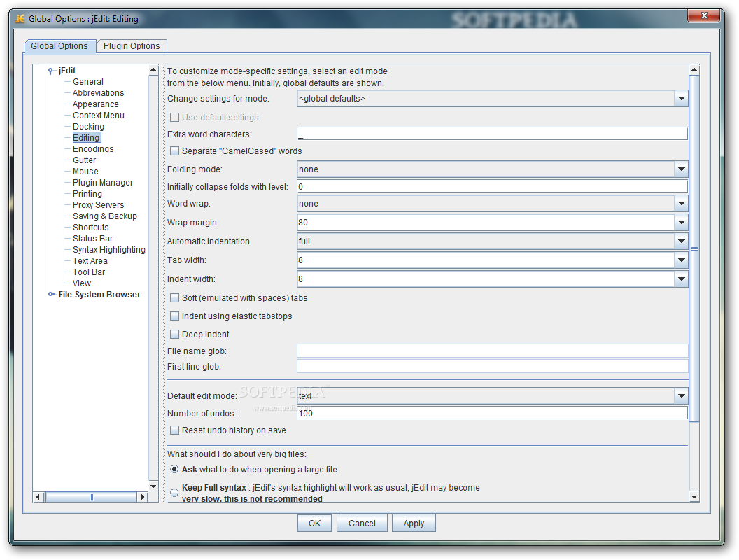
Task: Toggle the Deep indent checkbox
Action: (175, 334)
